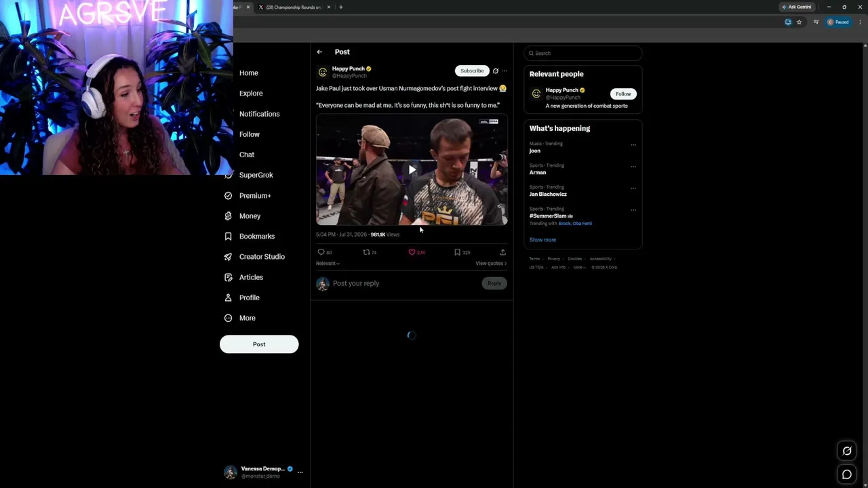Open more options for Arman trend
This screenshot has width=868, height=488.
point(633,166)
